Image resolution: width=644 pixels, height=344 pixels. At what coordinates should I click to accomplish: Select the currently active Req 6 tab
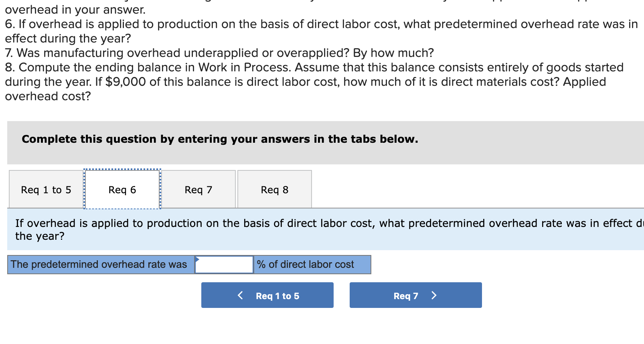click(x=122, y=189)
